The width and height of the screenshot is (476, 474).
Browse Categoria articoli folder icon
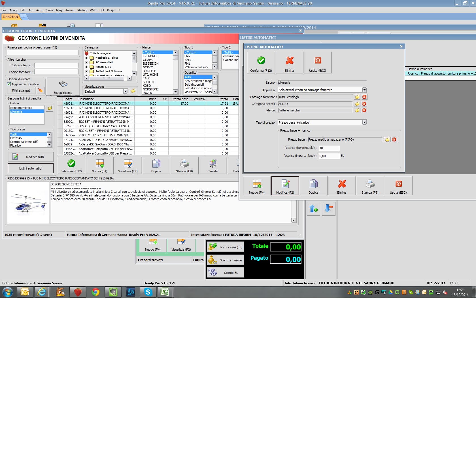[357, 104]
